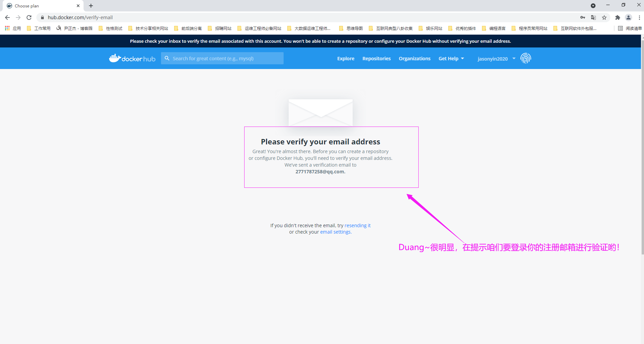This screenshot has height=344, width=644.
Task: Click the saved password key icon
Action: pos(582,18)
